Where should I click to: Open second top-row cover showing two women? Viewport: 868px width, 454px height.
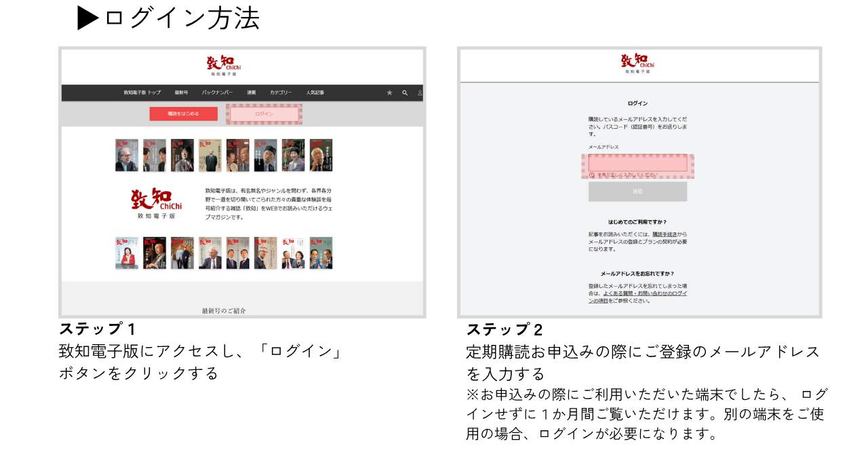click(x=155, y=155)
